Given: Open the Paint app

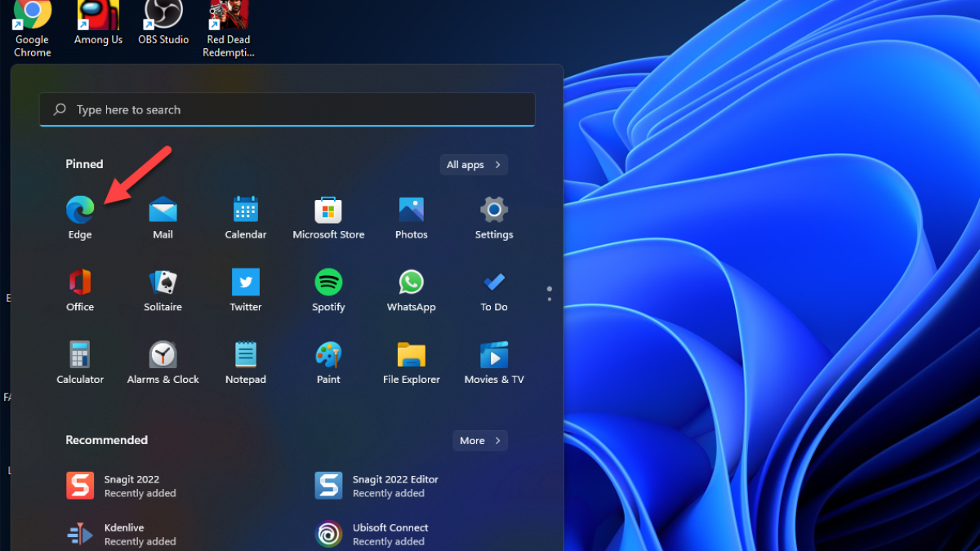Looking at the screenshot, I should 328,362.
